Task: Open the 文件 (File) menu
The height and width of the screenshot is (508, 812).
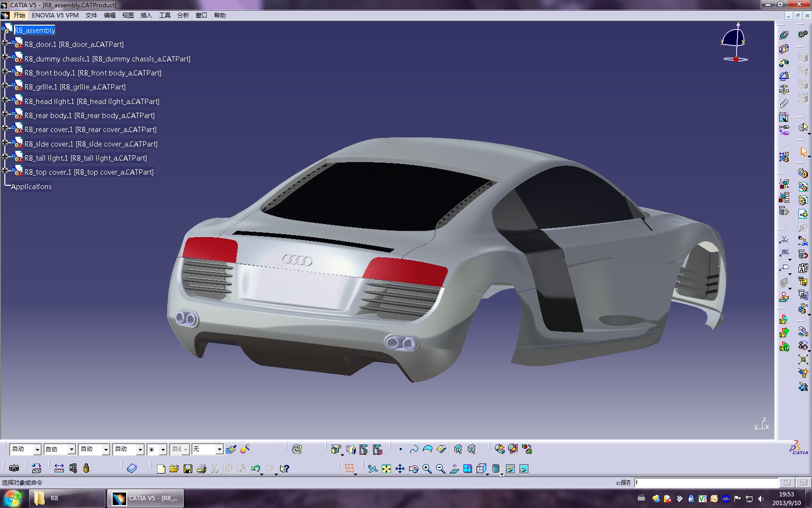Action: (91, 15)
